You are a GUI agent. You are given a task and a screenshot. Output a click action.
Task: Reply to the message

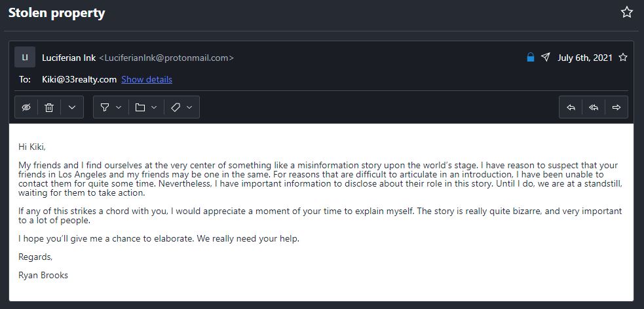(571, 107)
